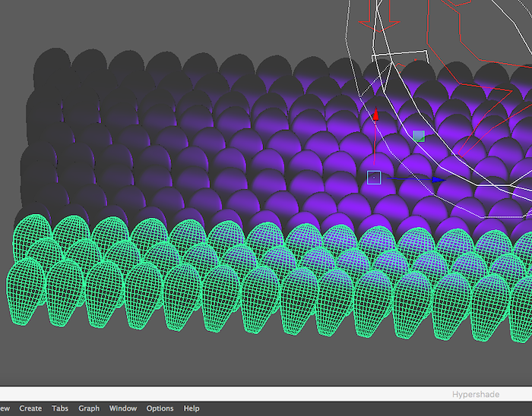Open the Tabs menu in Hypershade

tap(60, 408)
